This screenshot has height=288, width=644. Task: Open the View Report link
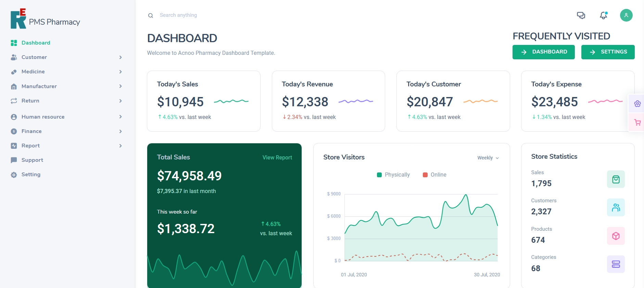click(277, 158)
